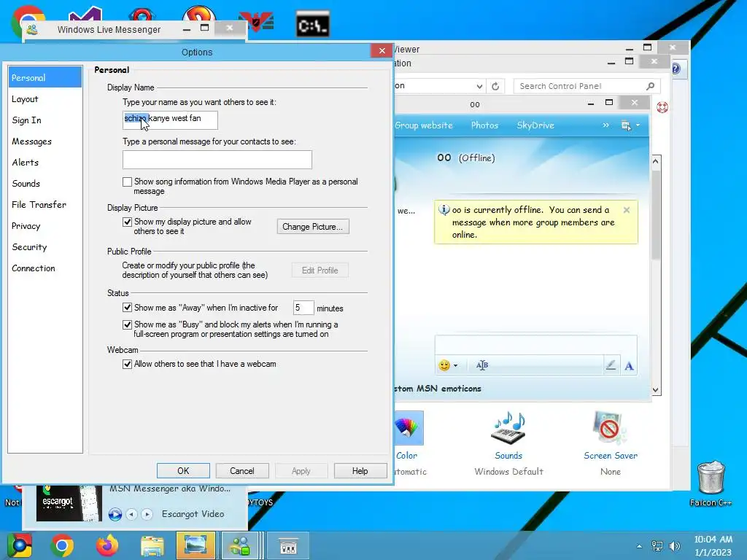Image resolution: width=747 pixels, height=560 pixels.
Task: Click the personal message text field
Action: [217, 160]
